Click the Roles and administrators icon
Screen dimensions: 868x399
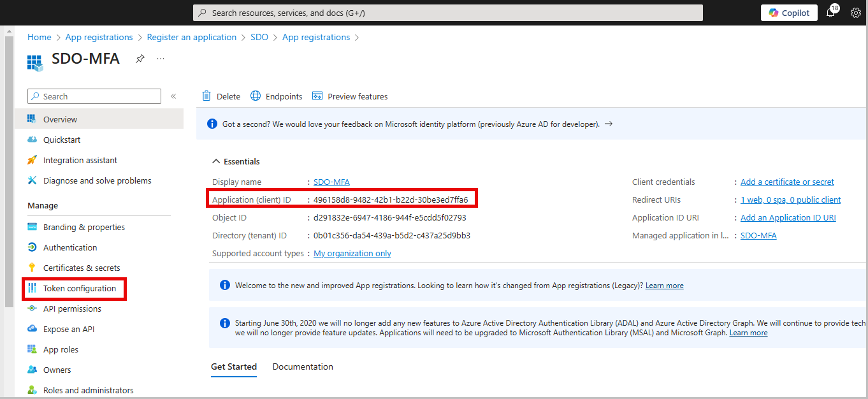click(x=32, y=390)
